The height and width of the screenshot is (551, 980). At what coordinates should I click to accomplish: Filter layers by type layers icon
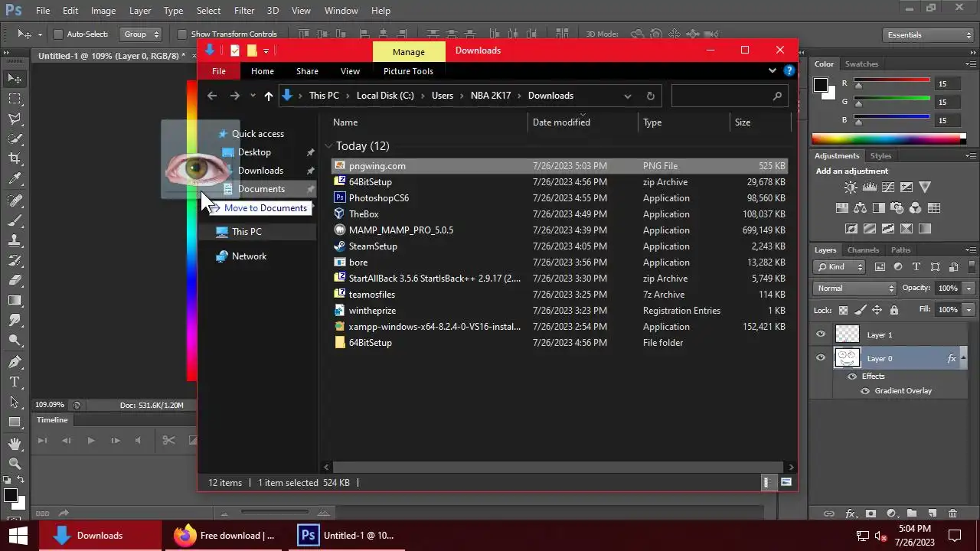click(x=916, y=267)
